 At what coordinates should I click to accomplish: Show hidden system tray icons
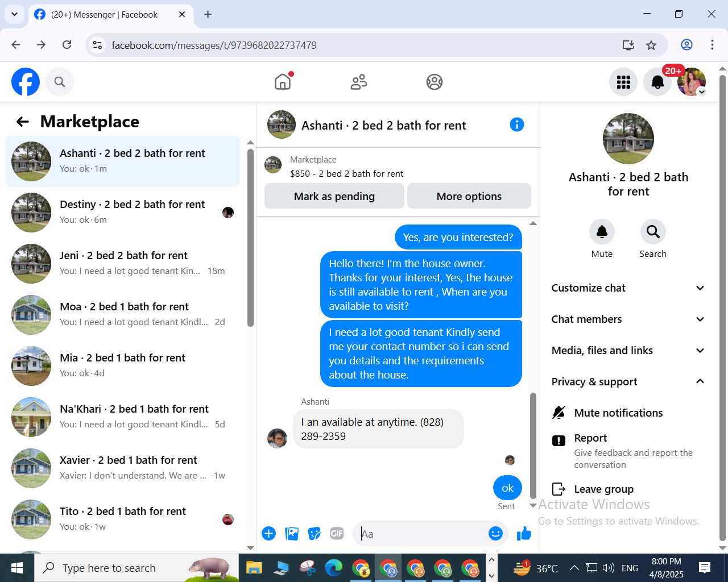(574, 568)
